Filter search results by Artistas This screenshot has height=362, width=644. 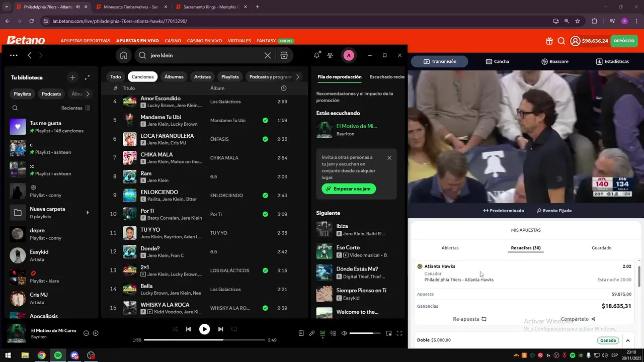pos(202,77)
